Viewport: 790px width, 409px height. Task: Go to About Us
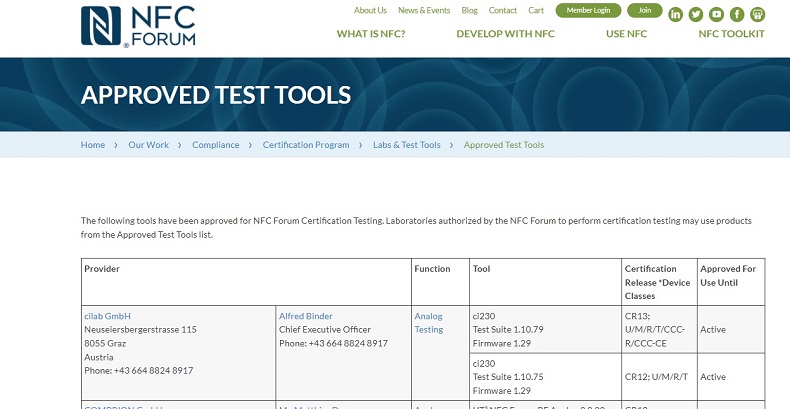(x=370, y=10)
